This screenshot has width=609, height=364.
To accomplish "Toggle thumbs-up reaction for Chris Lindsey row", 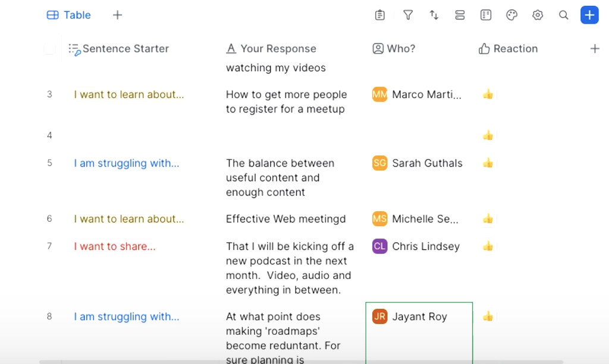I will click(x=488, y=246).
